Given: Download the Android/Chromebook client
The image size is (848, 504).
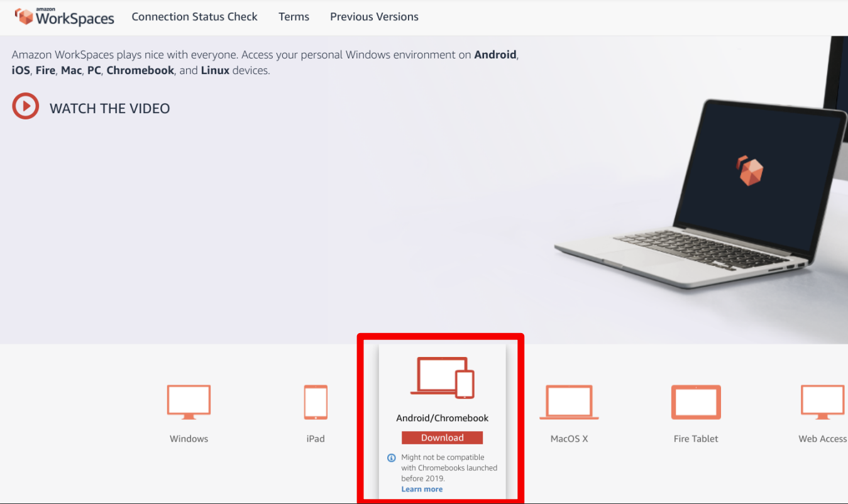Looking at the screenshot, I should [443, 437].
